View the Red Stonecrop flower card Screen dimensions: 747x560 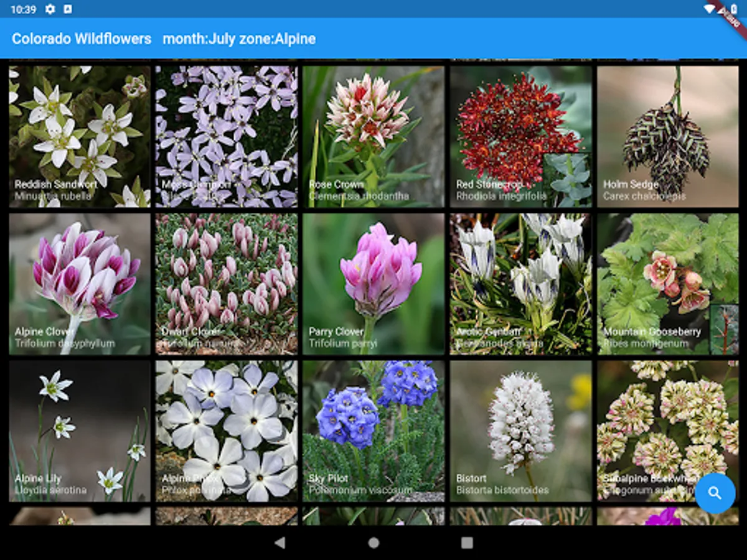pyautogui.click(x=521, y=136)
